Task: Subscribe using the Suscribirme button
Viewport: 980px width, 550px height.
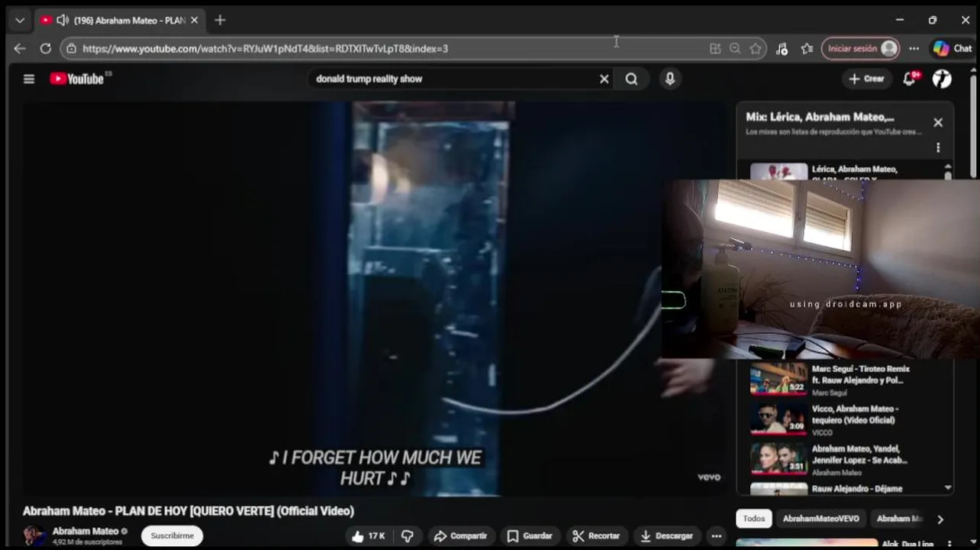Action: 172,535
